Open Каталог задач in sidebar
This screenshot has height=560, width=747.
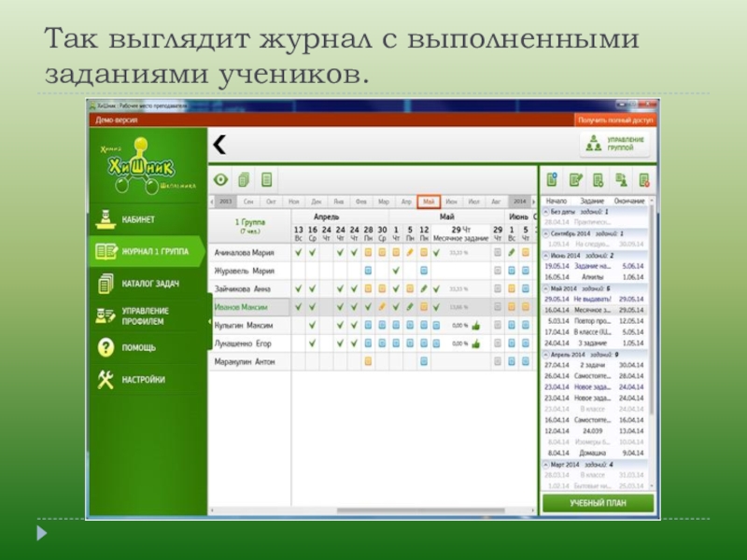(148, 284)
